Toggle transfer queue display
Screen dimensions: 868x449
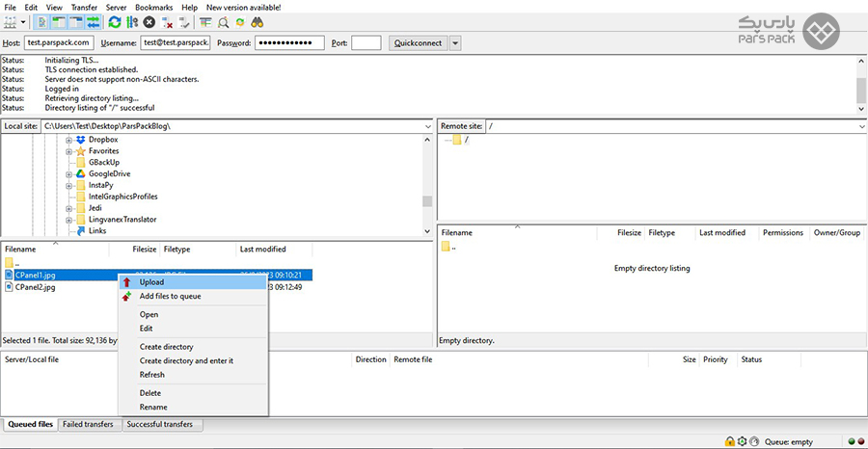[93, 22]
